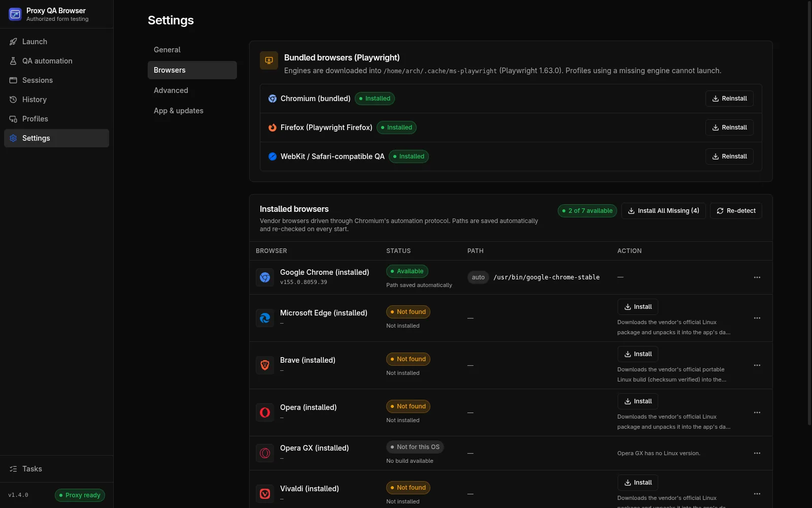812x508 pixels.
Task: Click the Proxy ready status badge
Action: coord(80,495)
